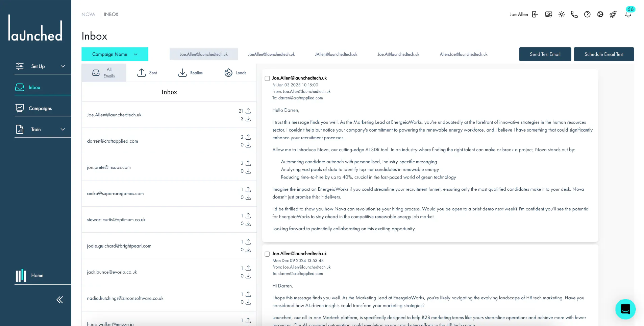Click NOVA breadcrumb link
This screenshot has width=644, height=326.
pyautogui.click(x=88, y=14)
